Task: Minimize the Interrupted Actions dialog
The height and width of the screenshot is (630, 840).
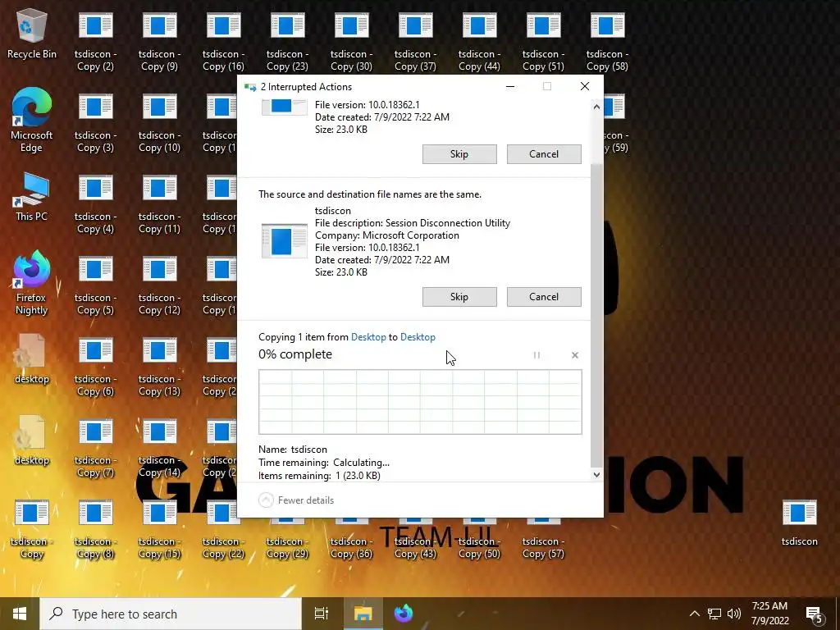Action: 510,86
